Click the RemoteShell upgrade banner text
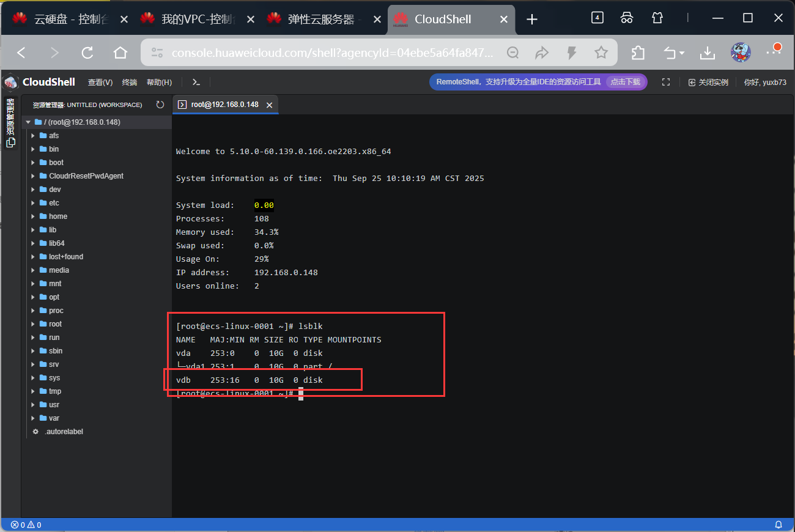This screenshot has width=795, height=532. click(519, 82)
